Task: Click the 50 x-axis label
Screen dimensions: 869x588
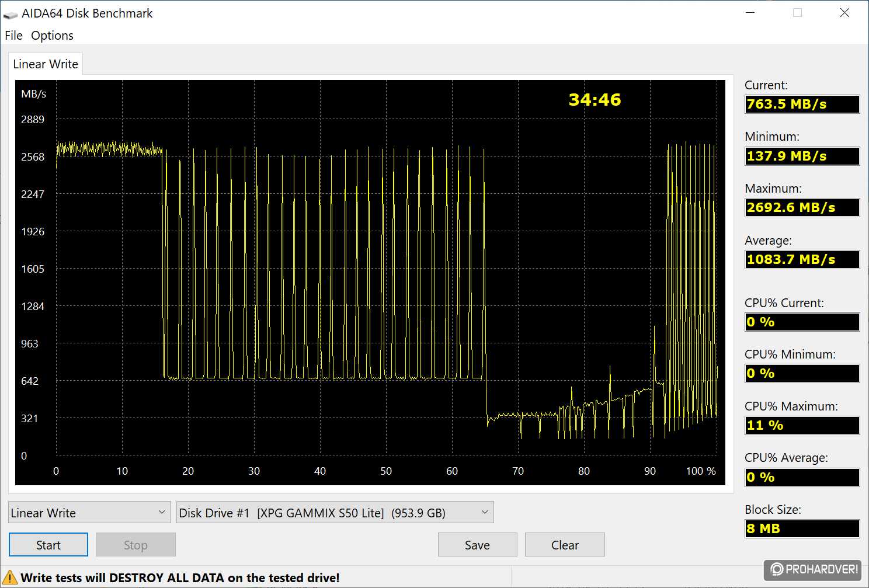Action: (386, 471)
